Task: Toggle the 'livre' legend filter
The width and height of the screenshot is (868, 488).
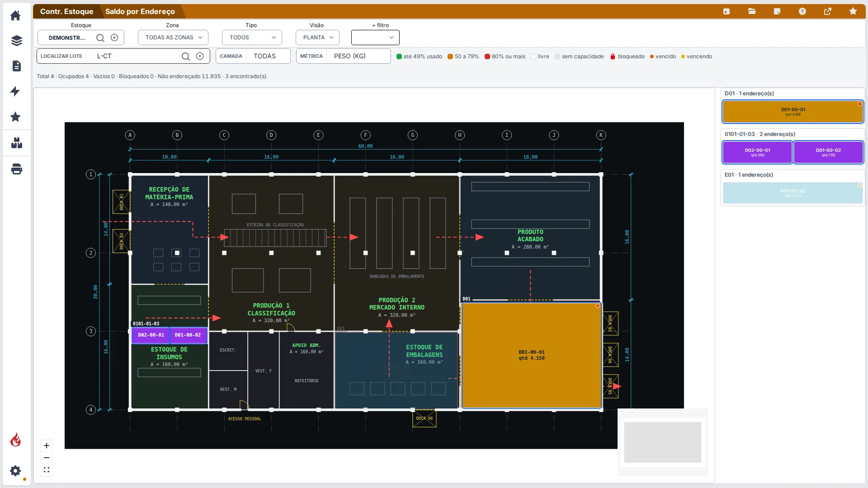Action: click(x=540, y=56)
